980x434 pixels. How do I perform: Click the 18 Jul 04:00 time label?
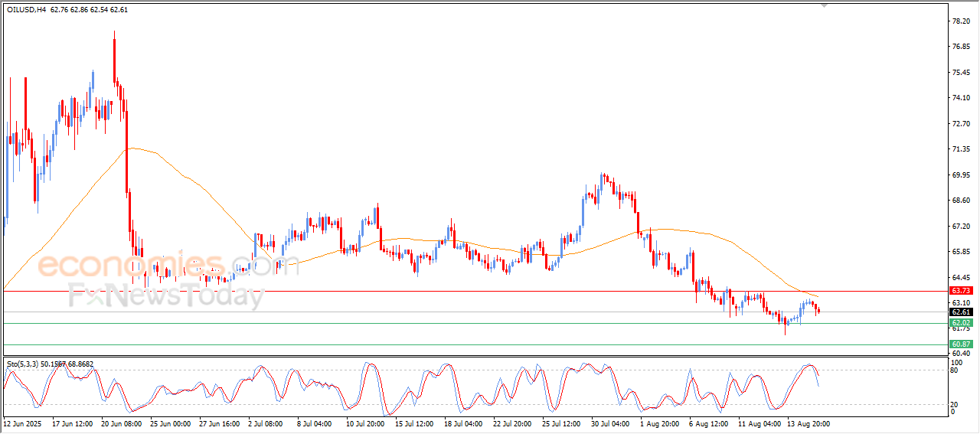click(x=464, y=423)
